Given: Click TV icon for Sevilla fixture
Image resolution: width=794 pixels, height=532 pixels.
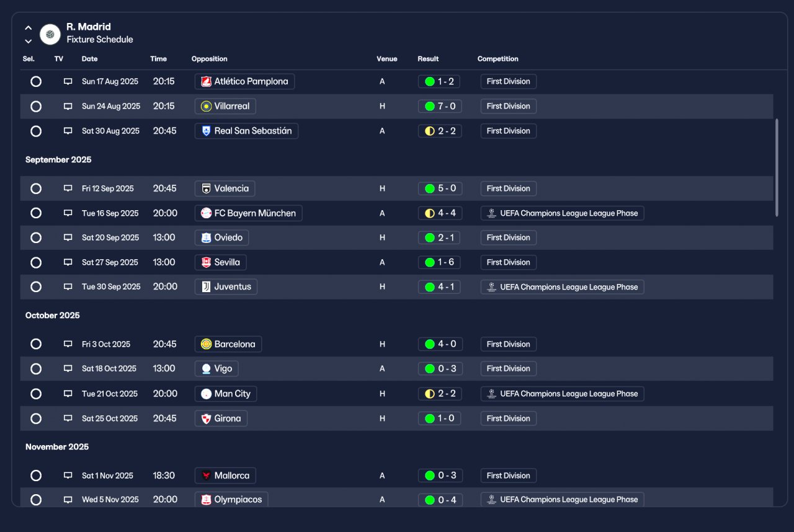Looking at the screenshot, I should (68, 262).
